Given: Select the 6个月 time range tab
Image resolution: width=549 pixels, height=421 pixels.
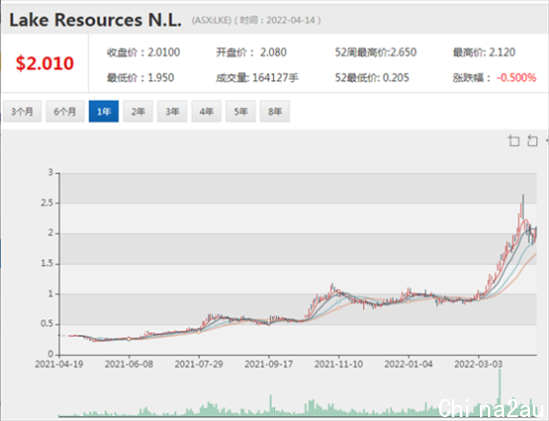Looking at the screenshot, I should click(x=65, y=111).
